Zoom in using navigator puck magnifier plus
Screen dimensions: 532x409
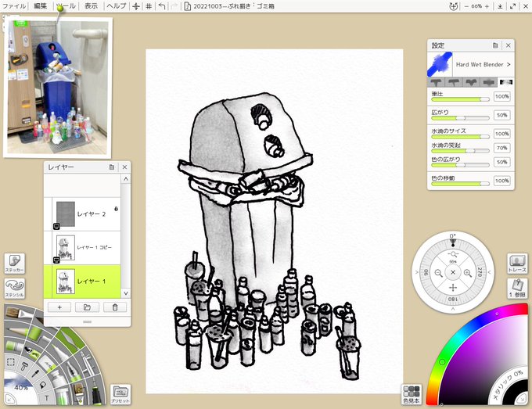coord(468,273)
